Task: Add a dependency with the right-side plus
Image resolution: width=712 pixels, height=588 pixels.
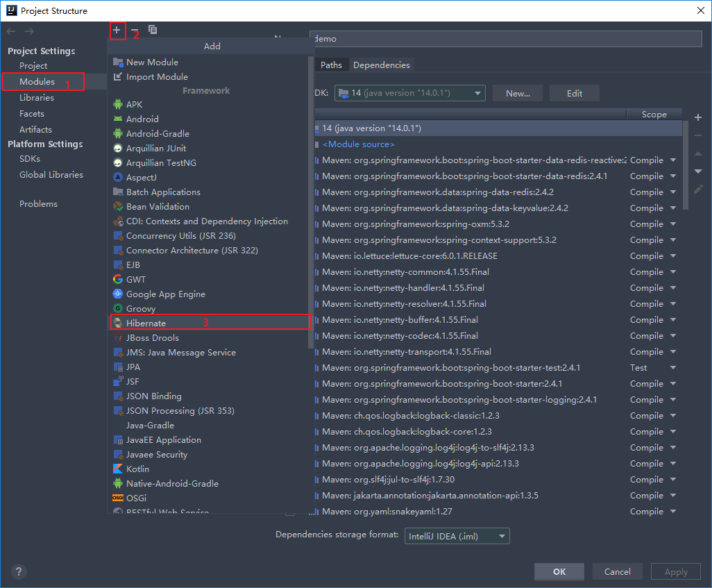Action: (698, 118)
